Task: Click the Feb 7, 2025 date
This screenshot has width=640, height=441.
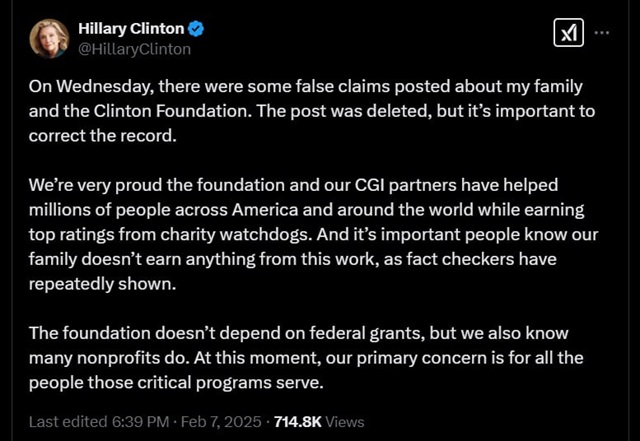Action: pyautogui.click(x=221, y=421)
